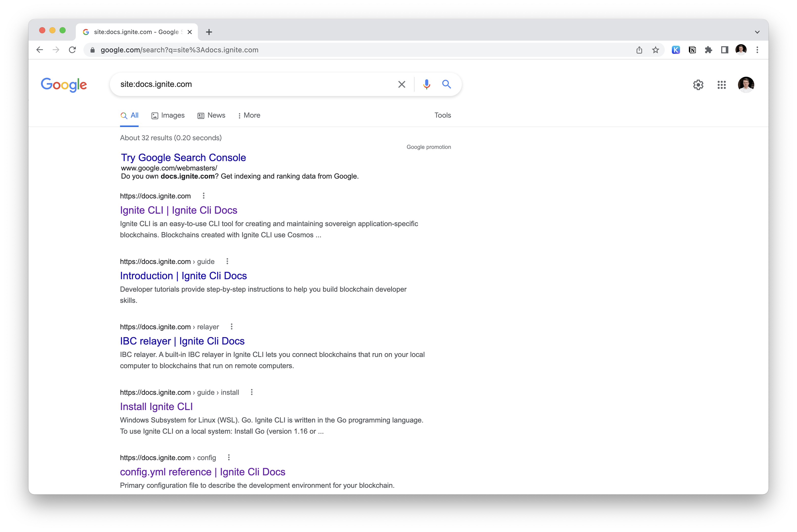
Task: Click the share page icon in address bar
Action: coord(639,50)
